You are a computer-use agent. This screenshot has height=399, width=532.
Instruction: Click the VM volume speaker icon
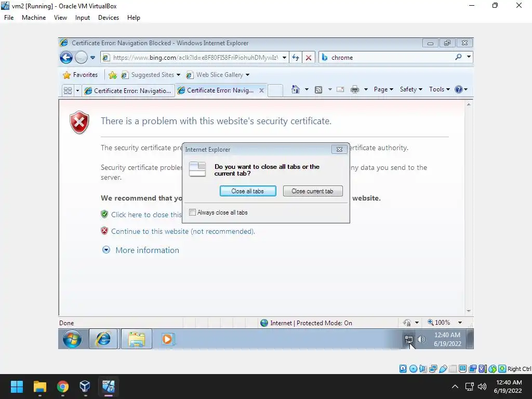[x=421, y=339]
